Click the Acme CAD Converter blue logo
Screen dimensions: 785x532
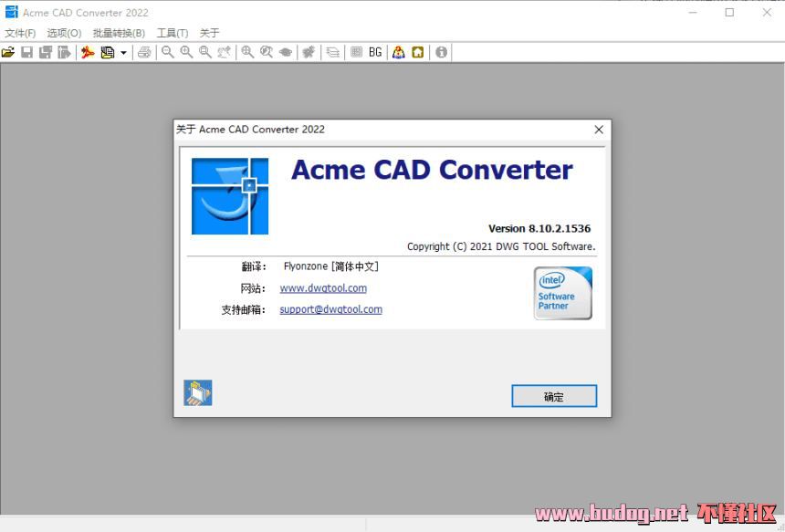click(x=230, y=196)
